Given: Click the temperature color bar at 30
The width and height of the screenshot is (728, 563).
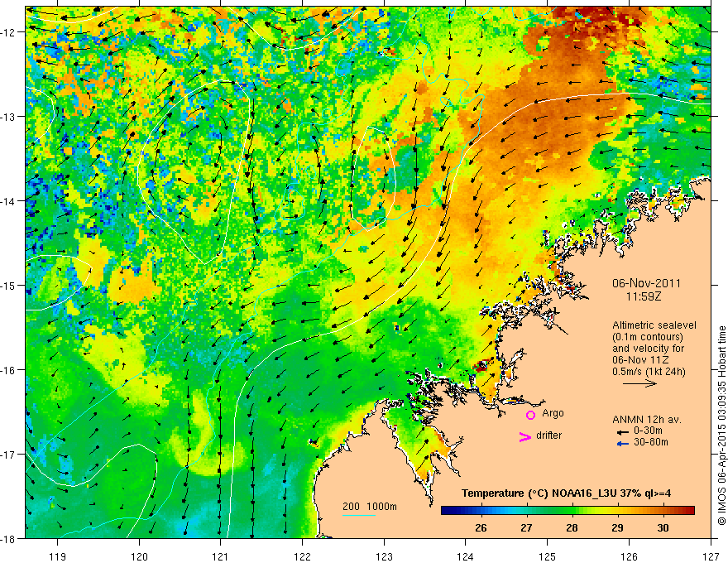Looking at the screenshot, I should (x=663, y=511).
